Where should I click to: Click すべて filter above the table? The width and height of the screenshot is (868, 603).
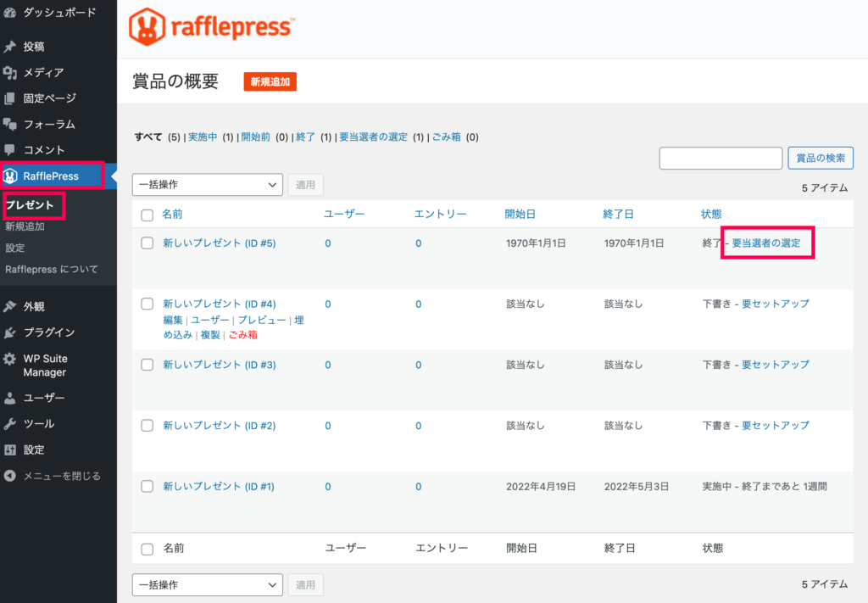point(147,137)
